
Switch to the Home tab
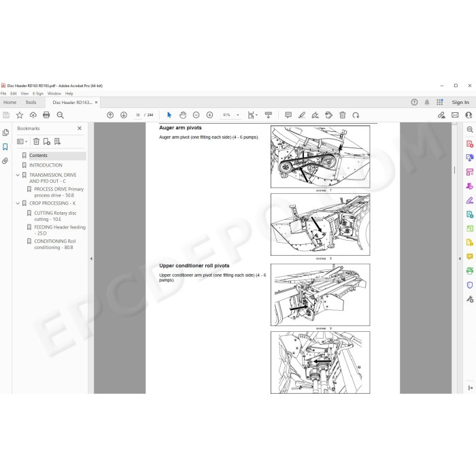tap(10, 102)
